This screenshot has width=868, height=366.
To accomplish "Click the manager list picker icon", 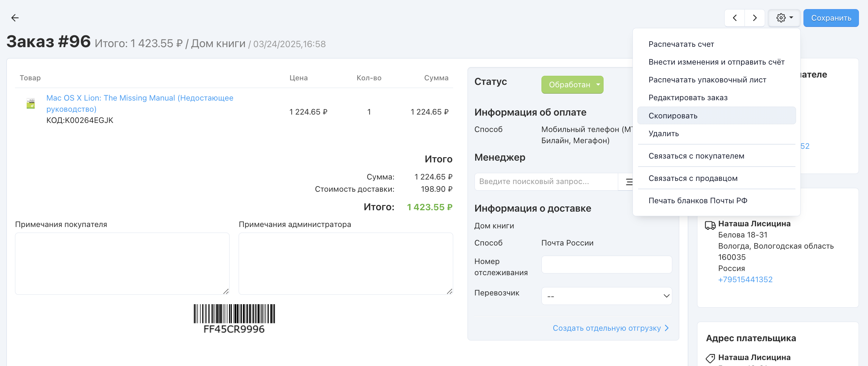I will [629, 182].
